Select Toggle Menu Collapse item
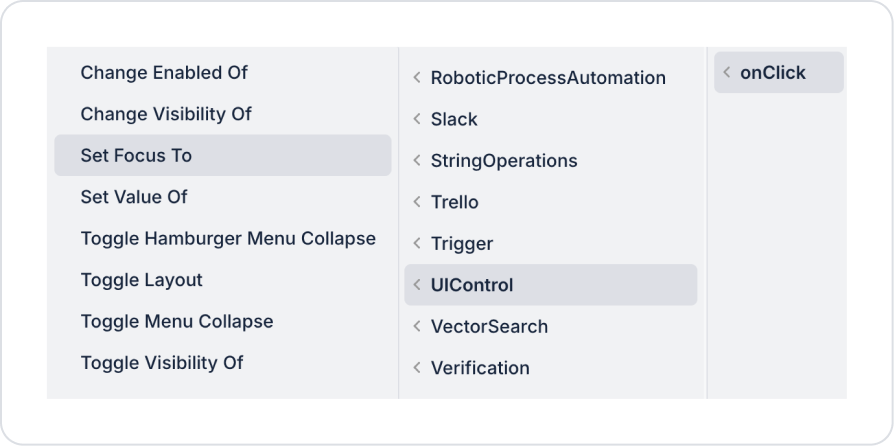Viewport: 894px width, 446px height. tap(177, 322)
